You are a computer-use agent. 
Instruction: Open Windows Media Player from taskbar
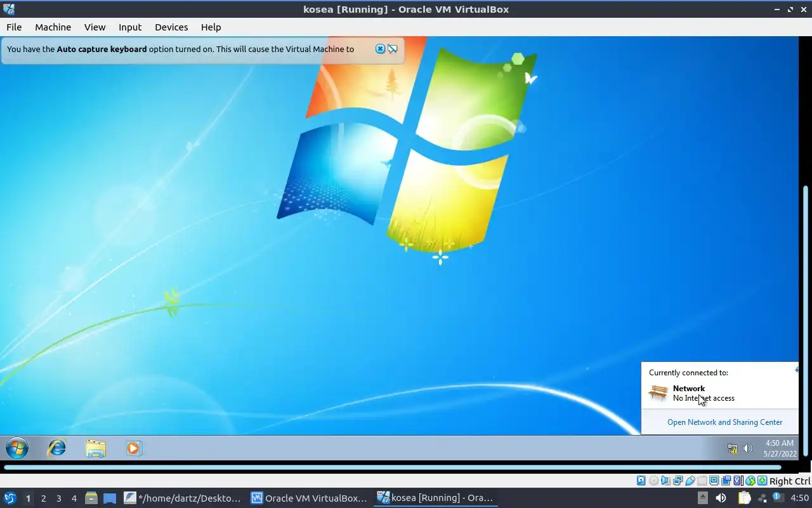click(134, 448)
